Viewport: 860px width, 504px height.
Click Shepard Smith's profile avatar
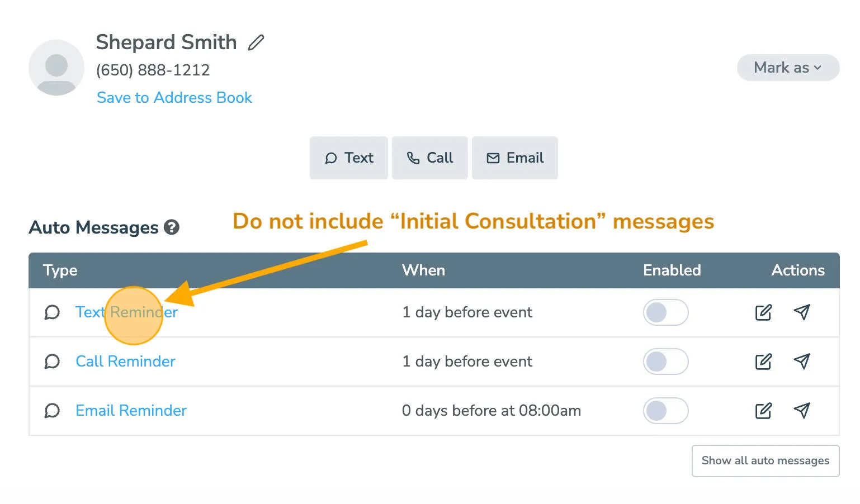point(56,67)
